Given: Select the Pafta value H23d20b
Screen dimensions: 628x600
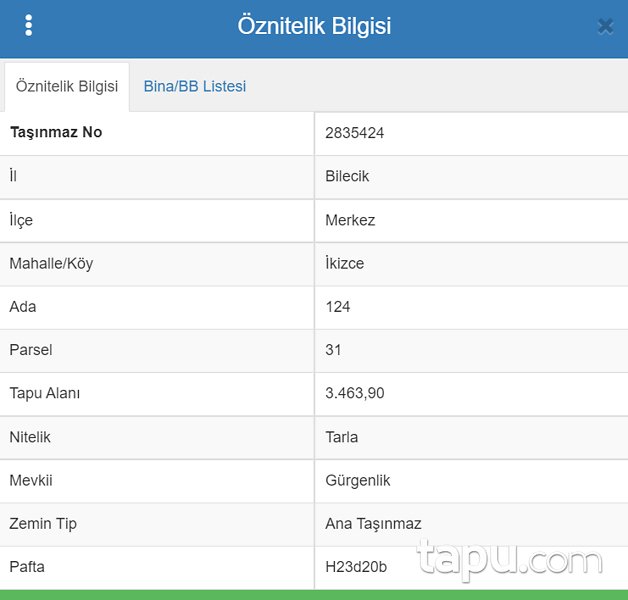Looking at the screenshot, I should click(356, 567).
